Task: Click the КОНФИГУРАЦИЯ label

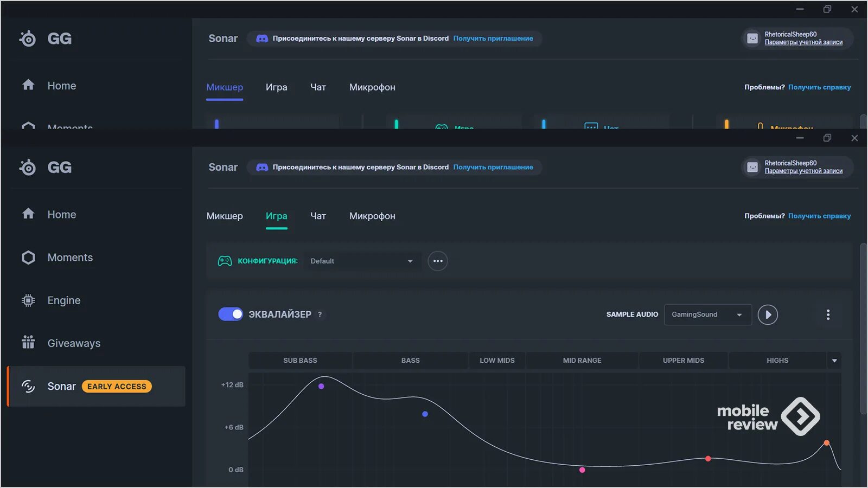Action: coord(267,261)
